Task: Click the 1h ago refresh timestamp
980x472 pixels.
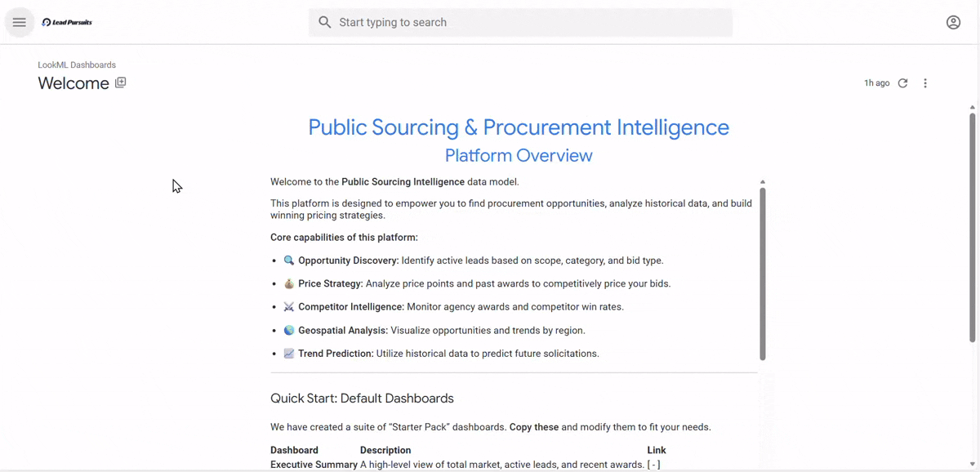Action: tap(877, 83)
